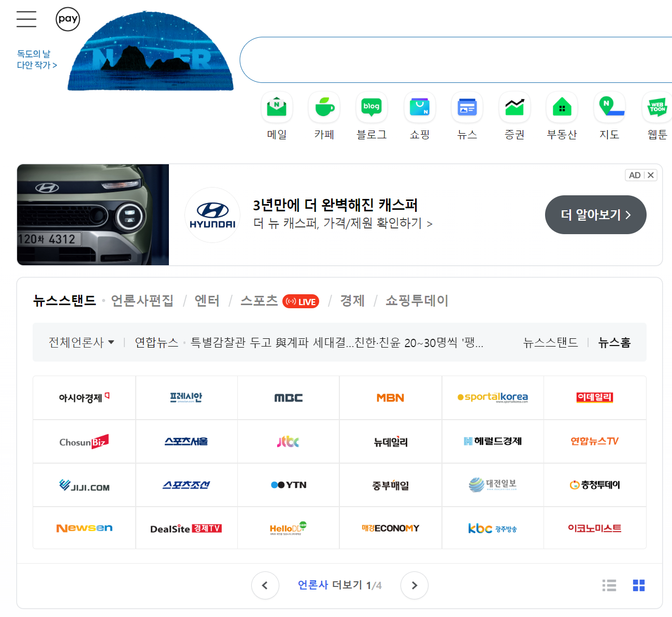Open sportalkorea press tile
This screenshot has height=617, width=672.
[493, 398]
